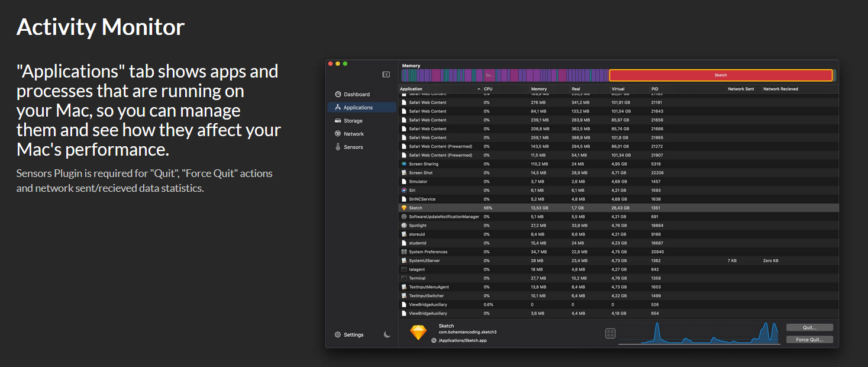Screen dimensions: 868x367
Task: Toggle dark mode with the moon icon
Action: click(x=387, y=334)
